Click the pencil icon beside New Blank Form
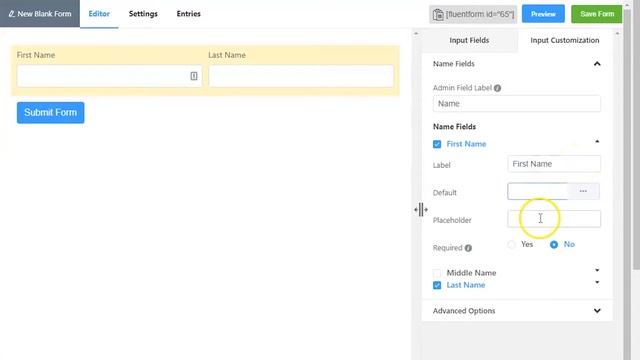Viewport: 640px width, 360px height. tap(11, 14)
